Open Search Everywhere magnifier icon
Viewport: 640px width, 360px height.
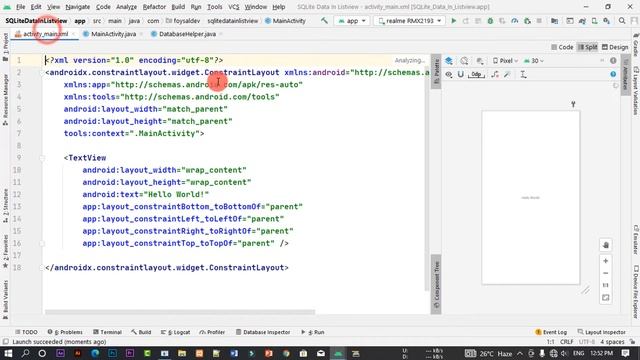[x=622, y=21]
